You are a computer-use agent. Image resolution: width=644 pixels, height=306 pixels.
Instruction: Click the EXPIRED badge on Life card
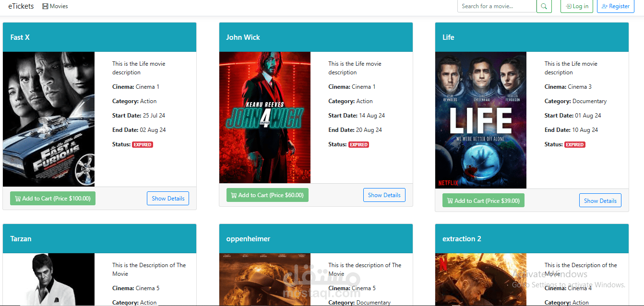pos(575,144)
